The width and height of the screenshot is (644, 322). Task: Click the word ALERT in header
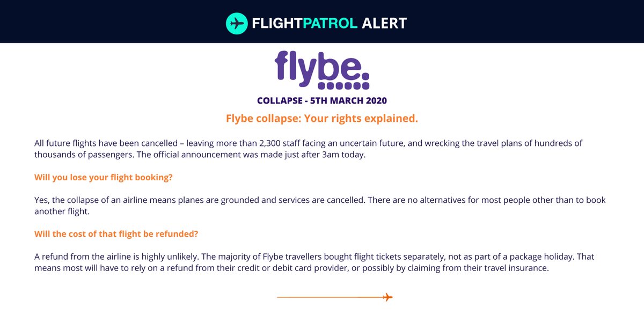[385, 23]
